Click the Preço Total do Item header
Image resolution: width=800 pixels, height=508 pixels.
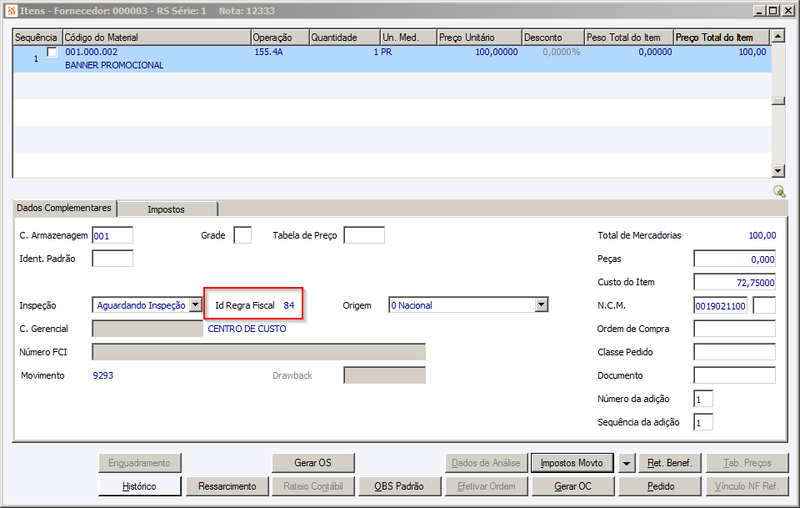pyautogui.click(x=721, y=37)
